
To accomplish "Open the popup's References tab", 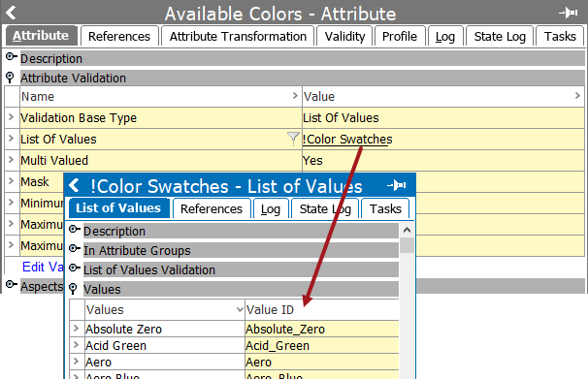I will point(212,208).
